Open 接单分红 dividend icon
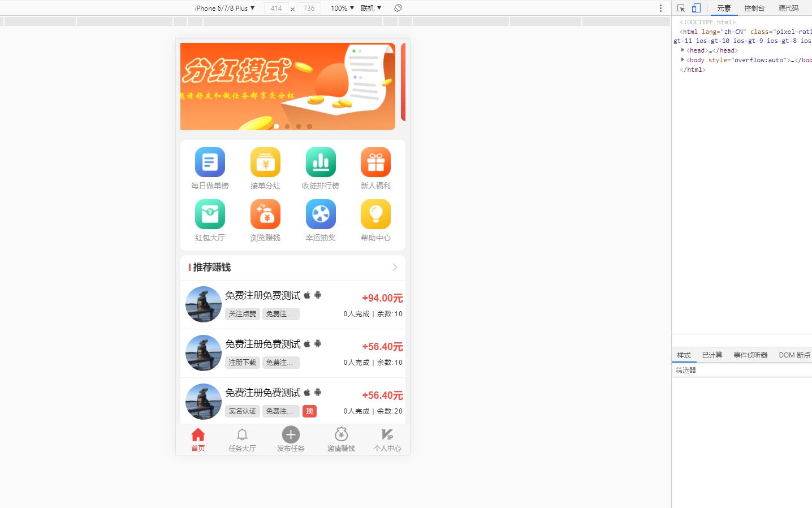 (x=265, y=162)
